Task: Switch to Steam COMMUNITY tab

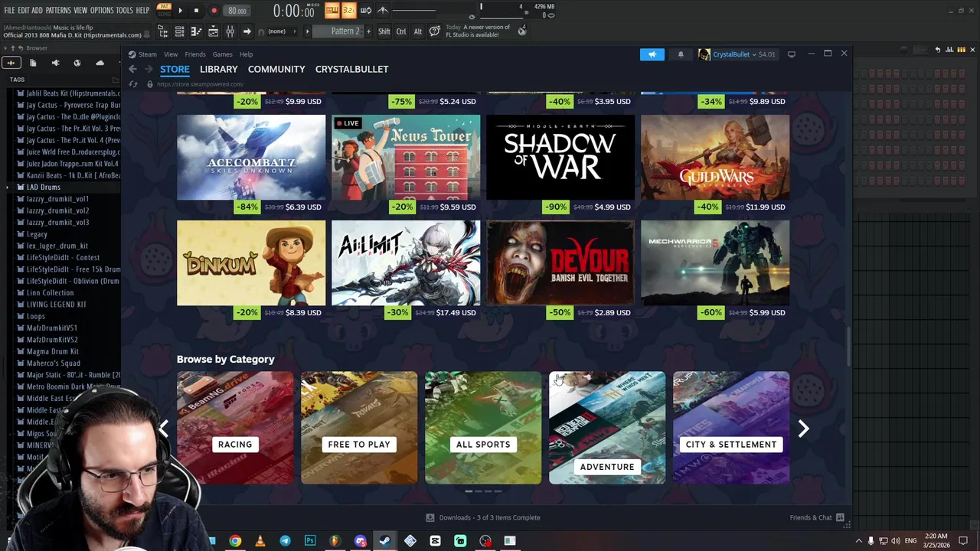Action: point(276,69)
